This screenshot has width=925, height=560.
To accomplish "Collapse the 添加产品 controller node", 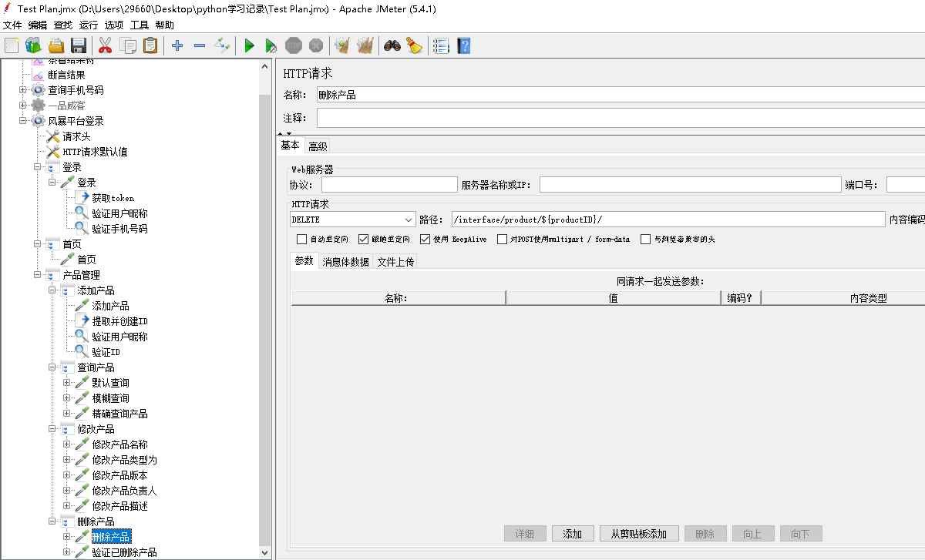I will (52, 290).
